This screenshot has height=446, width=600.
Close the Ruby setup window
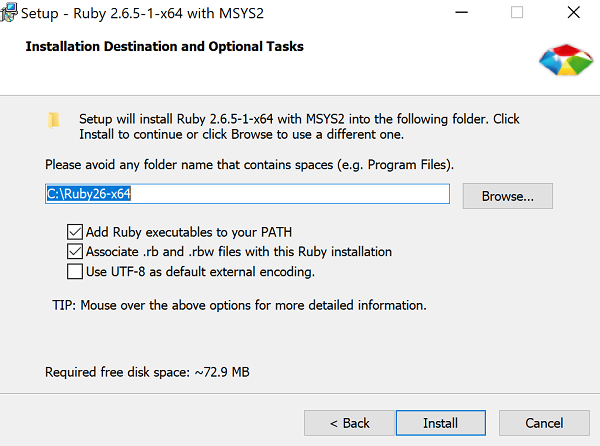coord(573,13)
